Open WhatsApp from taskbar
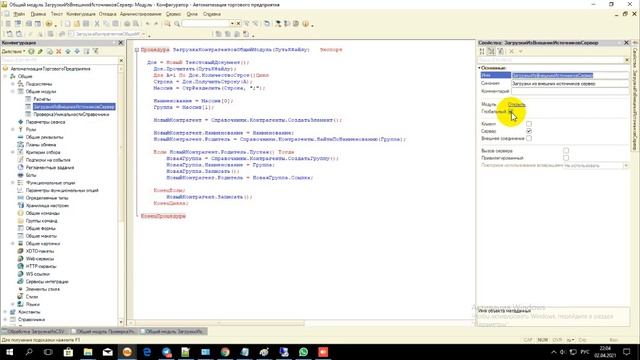This screenshot has height=360, width=640. (303, 352)
